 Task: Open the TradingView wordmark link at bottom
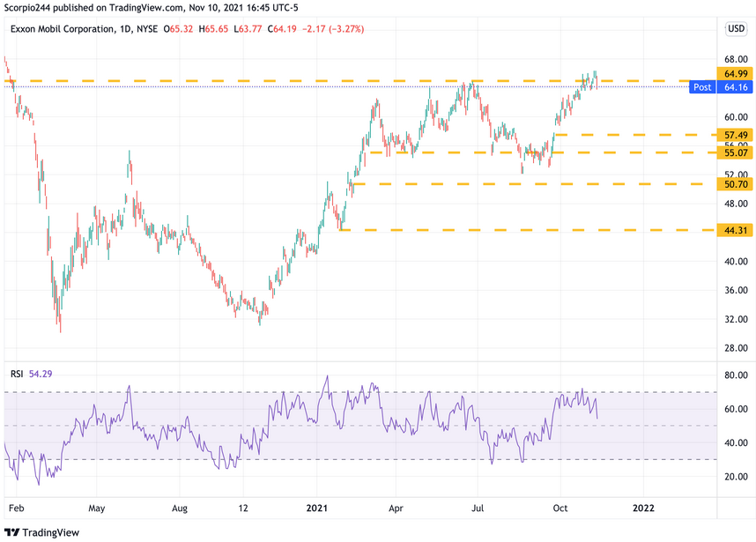50,532
